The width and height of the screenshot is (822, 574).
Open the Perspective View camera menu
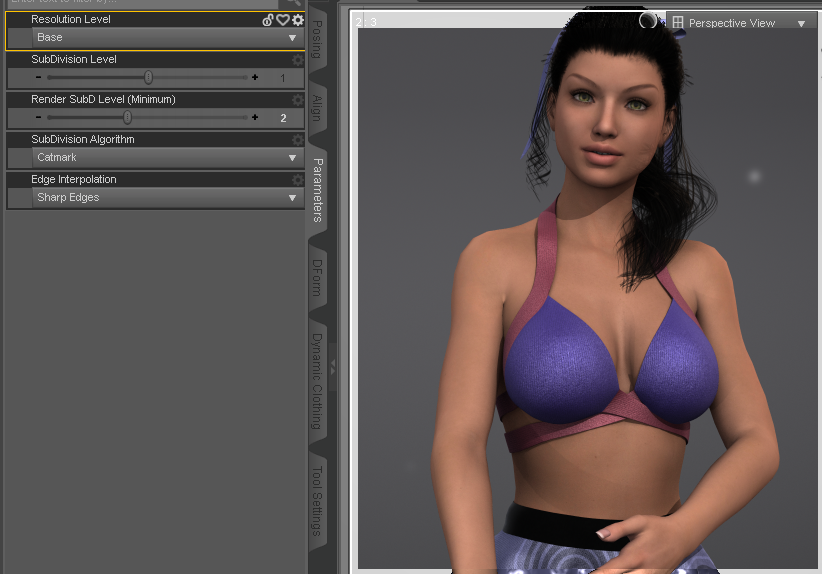801,24
